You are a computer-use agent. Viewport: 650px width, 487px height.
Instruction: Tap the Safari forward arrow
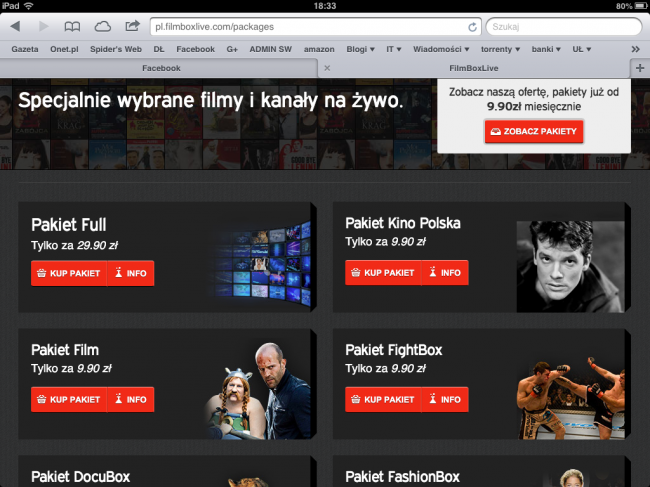pyautogui.click(x=44, y=27)
